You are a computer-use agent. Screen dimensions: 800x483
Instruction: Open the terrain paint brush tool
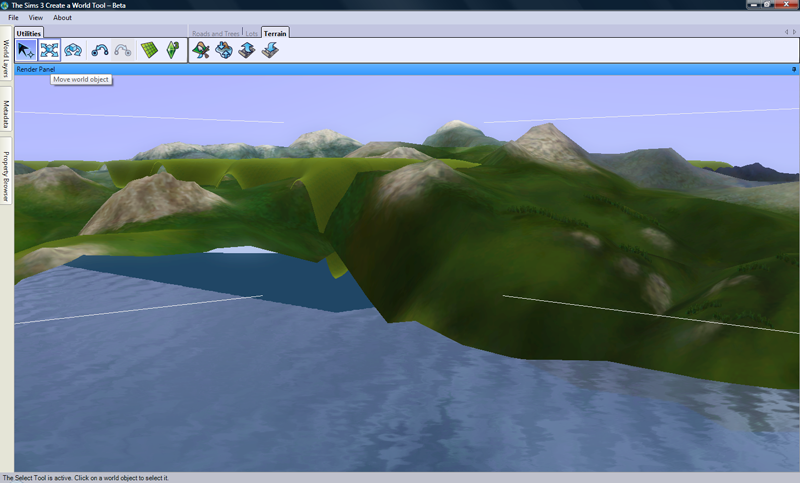201,50
